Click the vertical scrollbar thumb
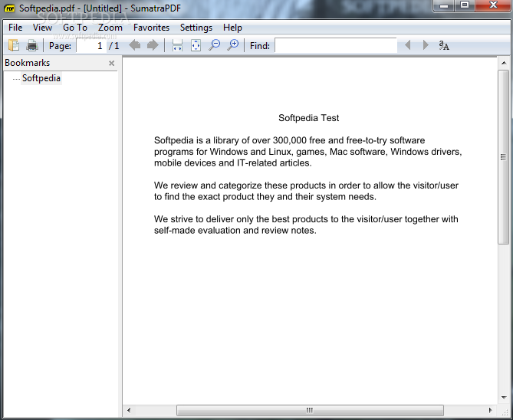Screen dimensions: 513x420 (x=504, y=157)
